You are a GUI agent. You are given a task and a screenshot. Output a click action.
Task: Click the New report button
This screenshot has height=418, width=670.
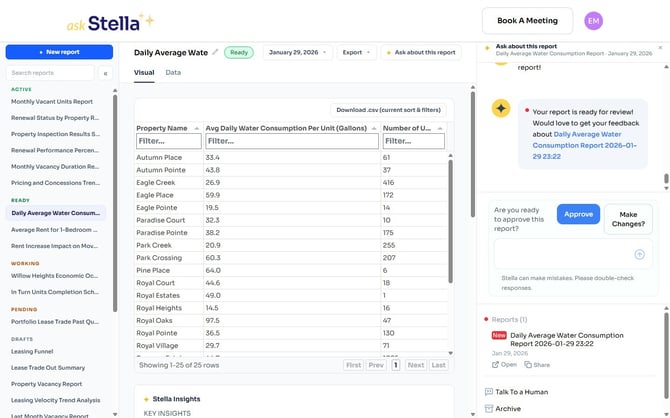[x=59, y=52]
